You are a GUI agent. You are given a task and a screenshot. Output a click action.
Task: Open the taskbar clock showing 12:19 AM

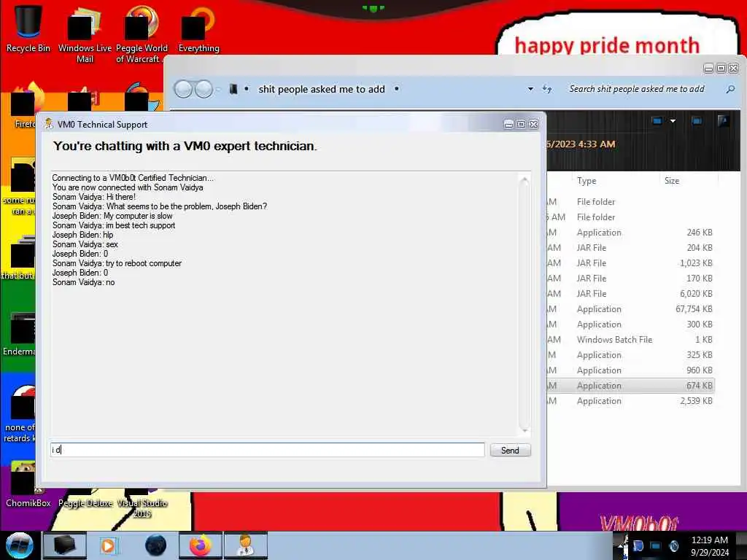tap(710, 546)
